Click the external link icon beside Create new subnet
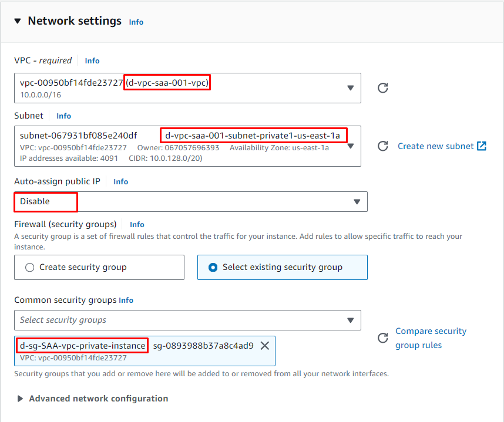This screenshot has width=504, height=422. [x=482, y=146]
